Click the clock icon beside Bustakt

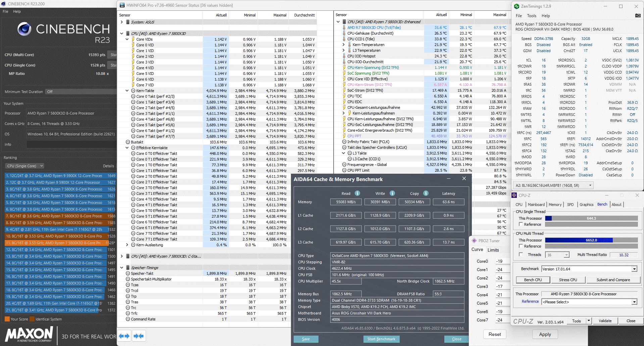tap(128, 142)
